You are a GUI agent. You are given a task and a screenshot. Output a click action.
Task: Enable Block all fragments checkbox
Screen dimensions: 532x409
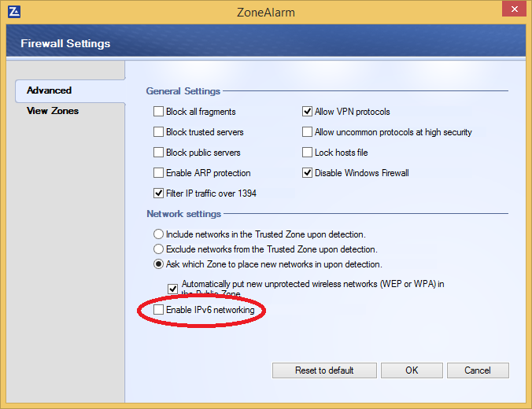point(158,111)
